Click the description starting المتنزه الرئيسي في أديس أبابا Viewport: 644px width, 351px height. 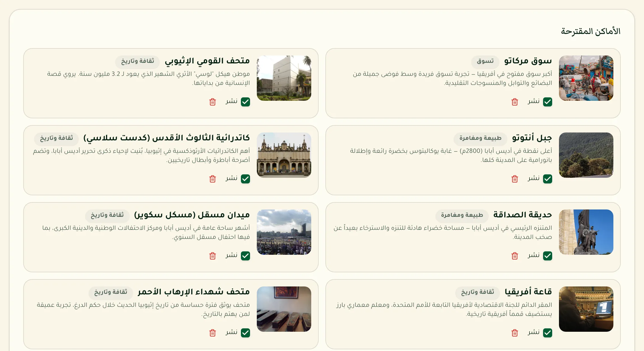(x=443, y=232)
